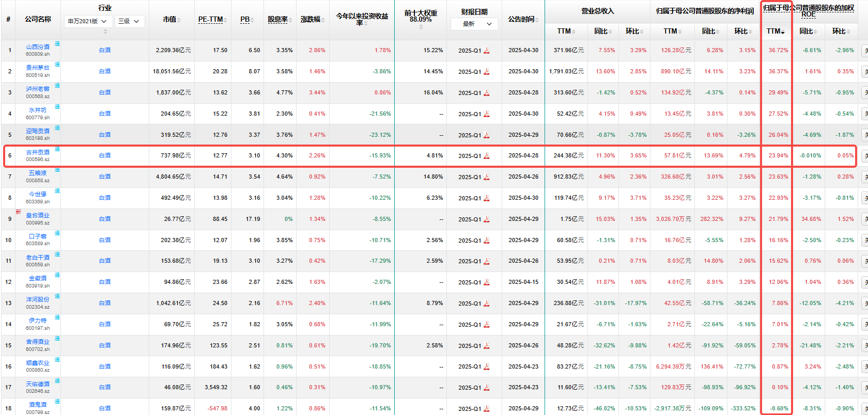This screenshot has height=415, width=868.
Task: Open 白酒 industry link in 舍得酒业 row
Action: 105,345
